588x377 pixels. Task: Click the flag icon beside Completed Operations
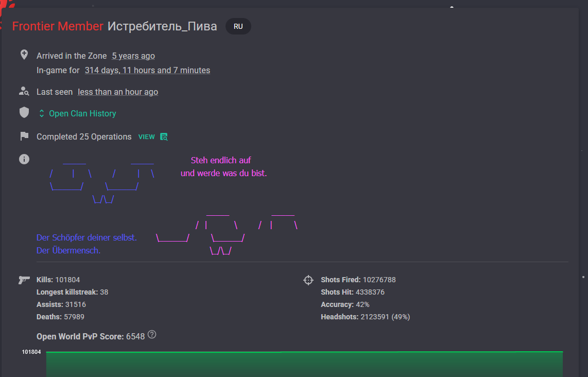(x=24, y=136)
